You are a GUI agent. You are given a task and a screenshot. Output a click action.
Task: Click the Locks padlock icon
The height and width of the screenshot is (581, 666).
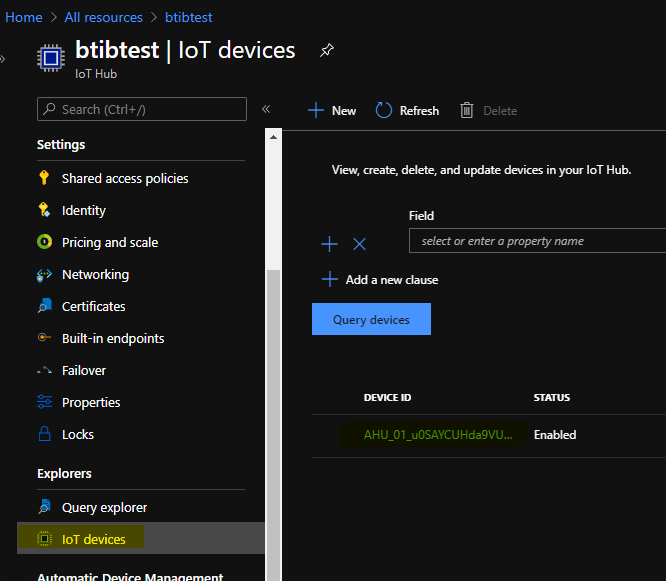44,434
